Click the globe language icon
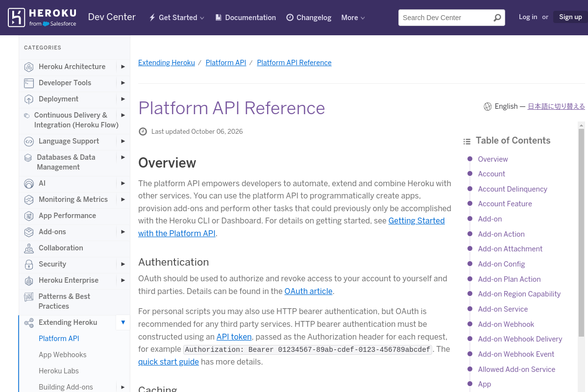 click(x=488, y=106)
